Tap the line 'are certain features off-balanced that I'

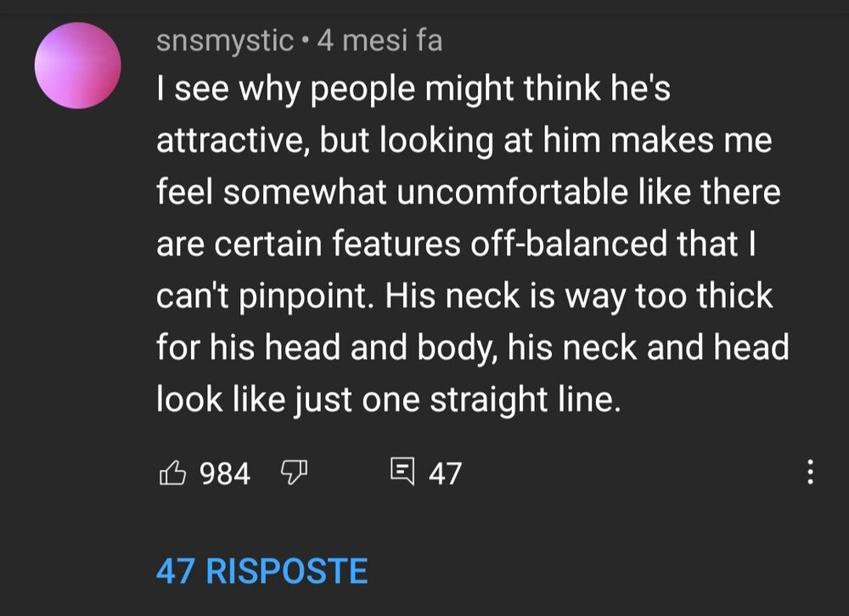[456, 244]
